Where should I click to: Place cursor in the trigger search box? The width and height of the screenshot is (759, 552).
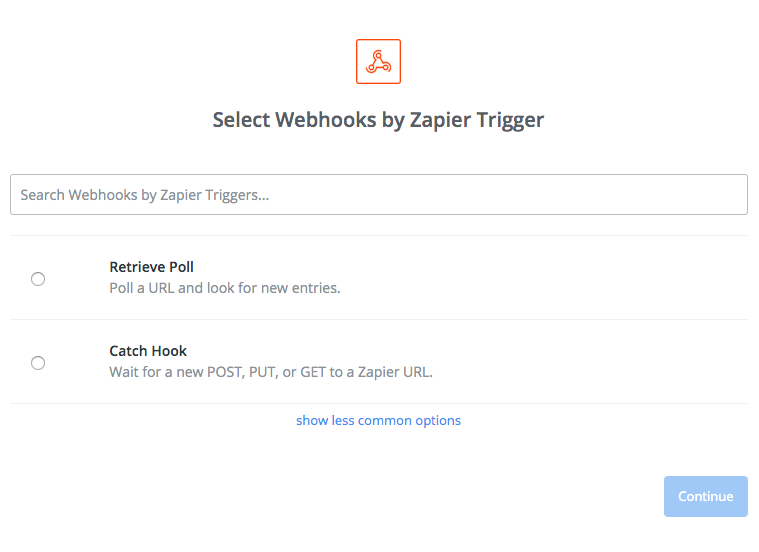(x=379, y=195)
